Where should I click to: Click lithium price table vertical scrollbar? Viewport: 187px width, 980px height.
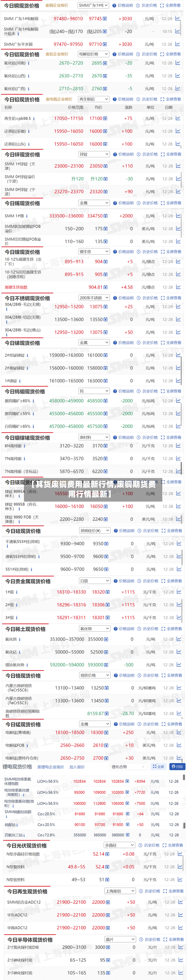click(184, 777)
